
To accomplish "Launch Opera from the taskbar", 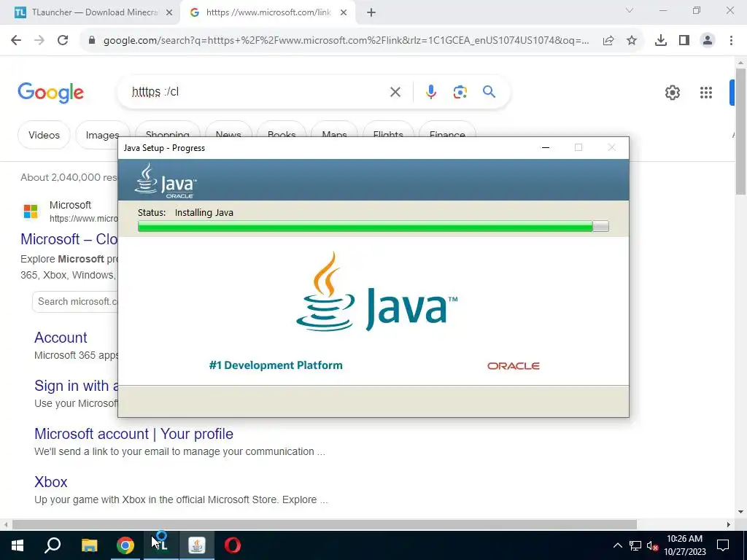I will pyautogui.click(x=233, y=545).
